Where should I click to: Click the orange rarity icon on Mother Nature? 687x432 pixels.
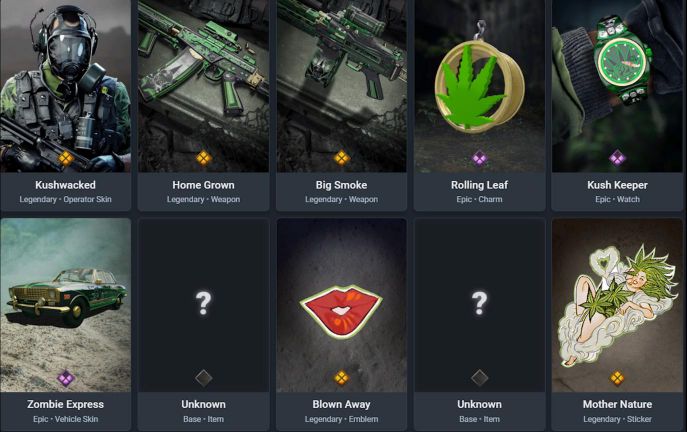(617, 378)
